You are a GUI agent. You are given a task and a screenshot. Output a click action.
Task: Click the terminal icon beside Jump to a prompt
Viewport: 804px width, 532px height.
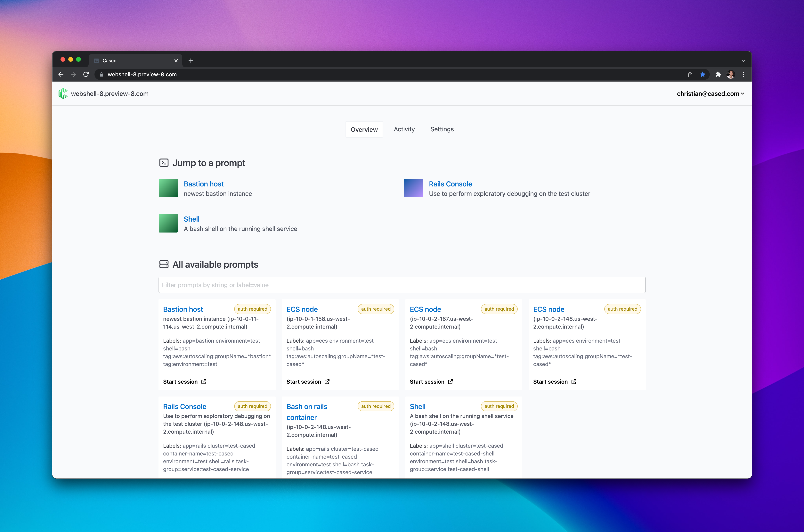[164, 163]
